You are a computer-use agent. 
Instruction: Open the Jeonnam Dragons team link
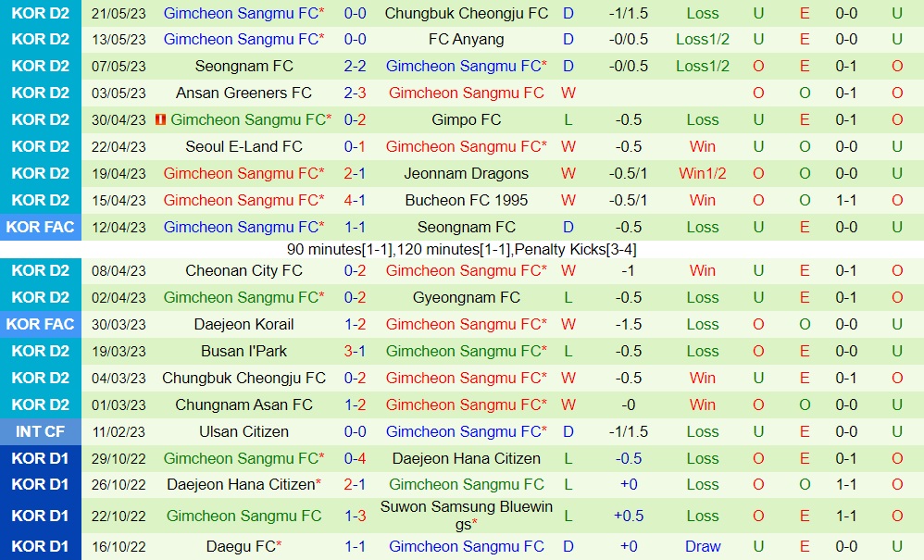click(466, 173)
